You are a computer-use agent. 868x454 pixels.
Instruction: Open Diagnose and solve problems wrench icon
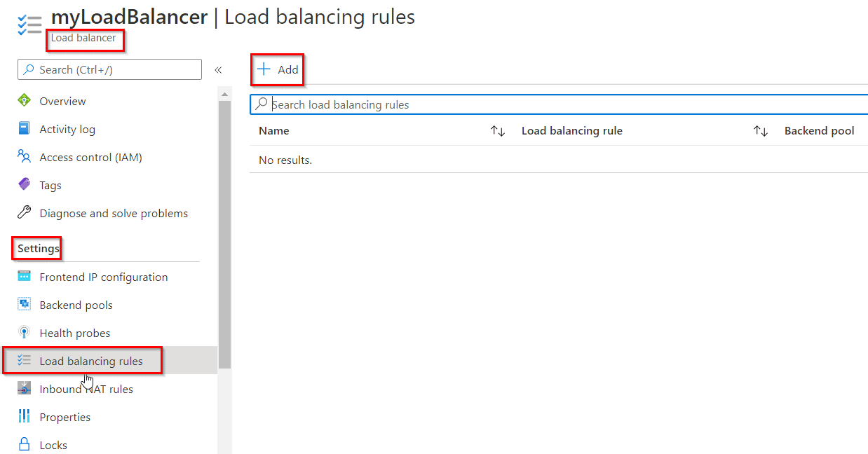coord(24,212)
